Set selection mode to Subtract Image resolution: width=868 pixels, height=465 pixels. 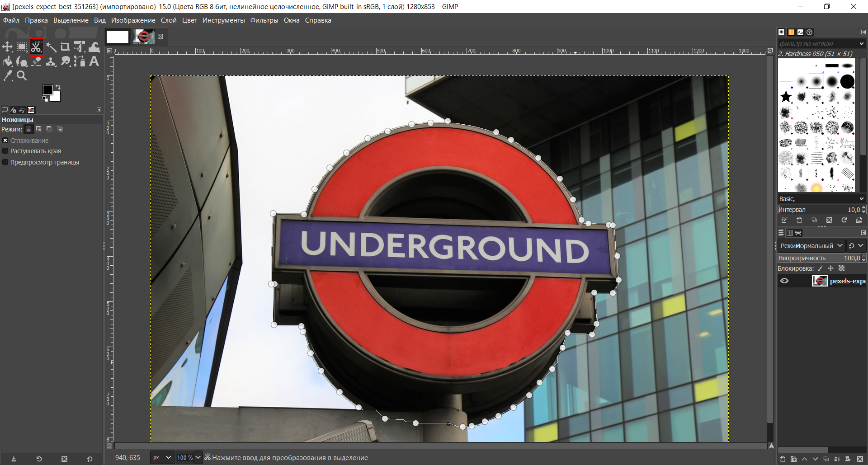point(49,129)
